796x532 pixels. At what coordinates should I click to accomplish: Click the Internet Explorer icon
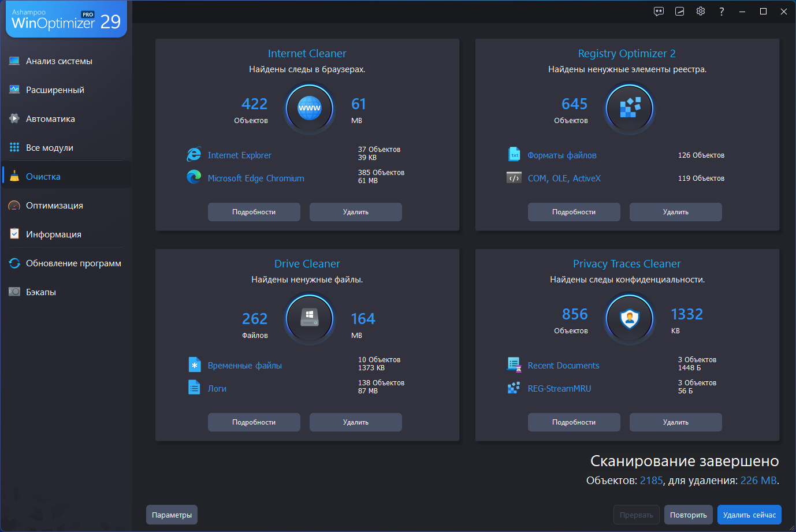click(194, 154)
